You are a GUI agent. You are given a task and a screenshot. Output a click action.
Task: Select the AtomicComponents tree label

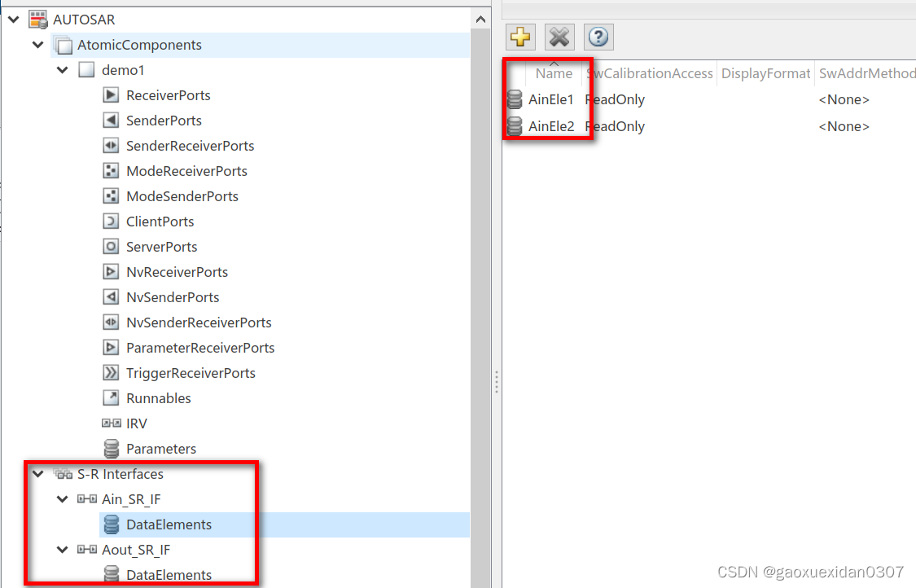(x=139, y=45)
